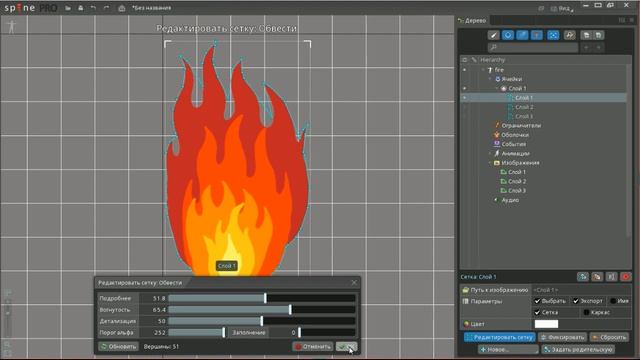Click the Редактировать сетку button
The width and height of the screenshot is (640, 360).
tap(500, 337)
